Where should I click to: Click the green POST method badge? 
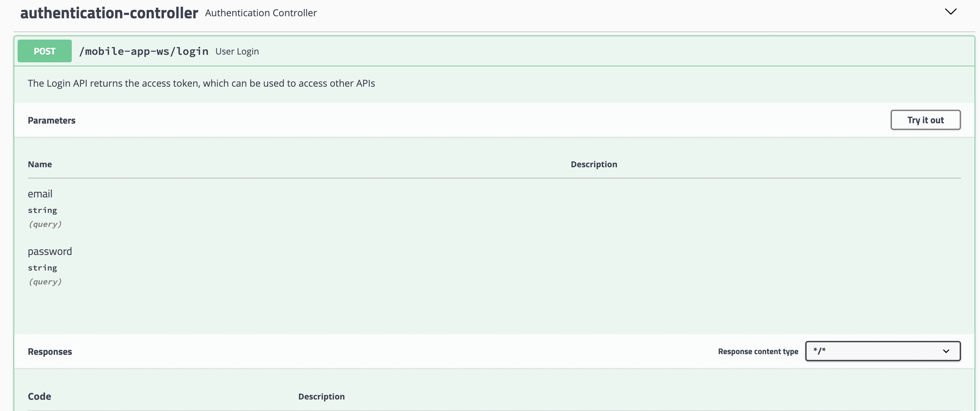(44, 51)
